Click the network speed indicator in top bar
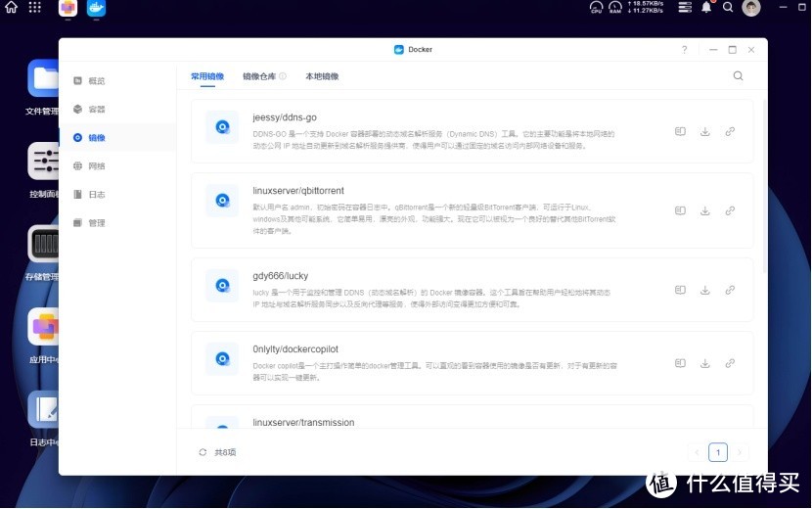 646,7
